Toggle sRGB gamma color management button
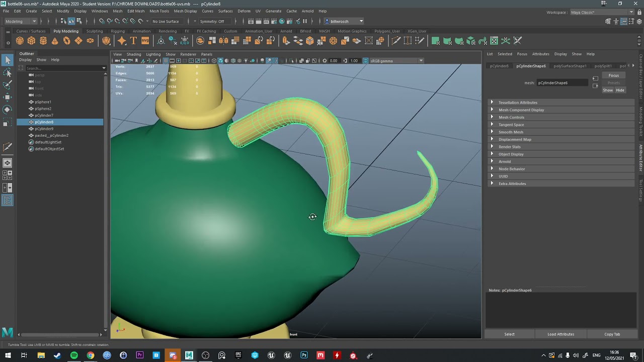The width and height of the screenshot is (644, 362). [x=366, y=61]
